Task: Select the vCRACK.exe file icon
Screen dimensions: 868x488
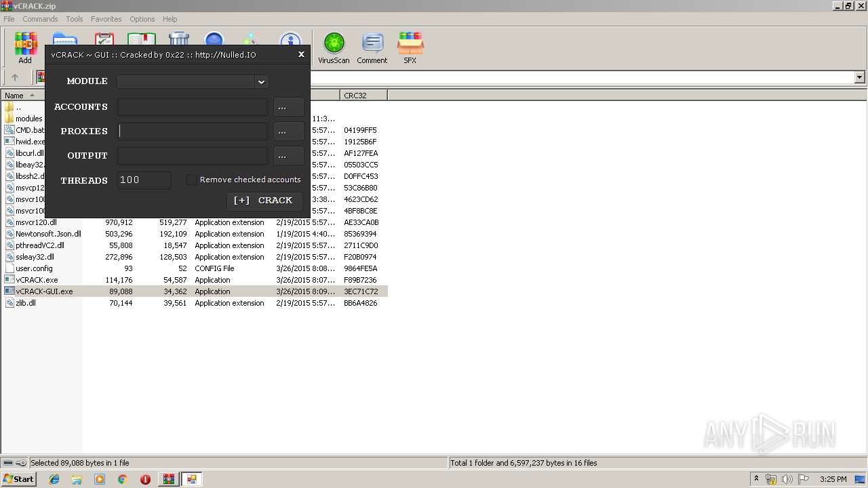Action: click(x=9, y=280)
